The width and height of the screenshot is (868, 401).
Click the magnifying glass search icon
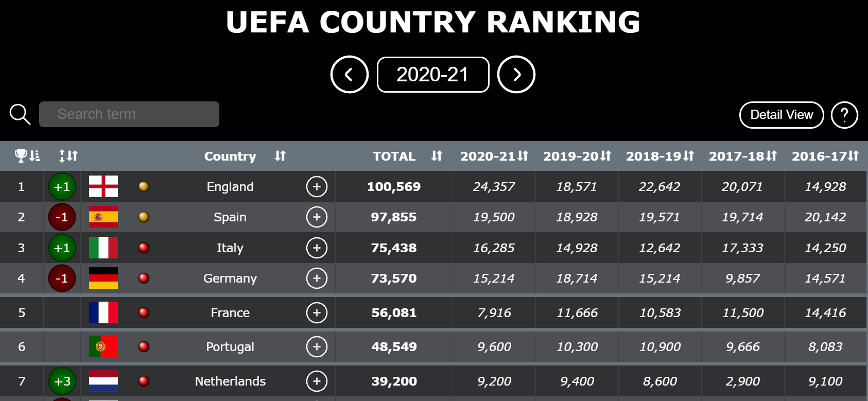(x=20, y=114)
